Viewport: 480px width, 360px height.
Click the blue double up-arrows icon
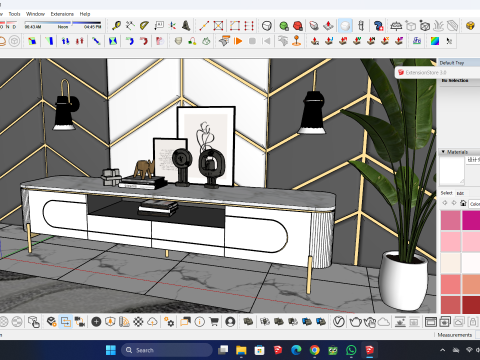click(65, 41)
